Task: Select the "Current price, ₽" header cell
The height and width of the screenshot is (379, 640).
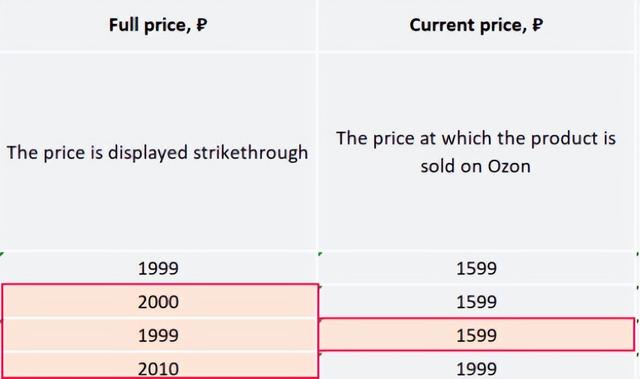Action: tap(476, 25)
